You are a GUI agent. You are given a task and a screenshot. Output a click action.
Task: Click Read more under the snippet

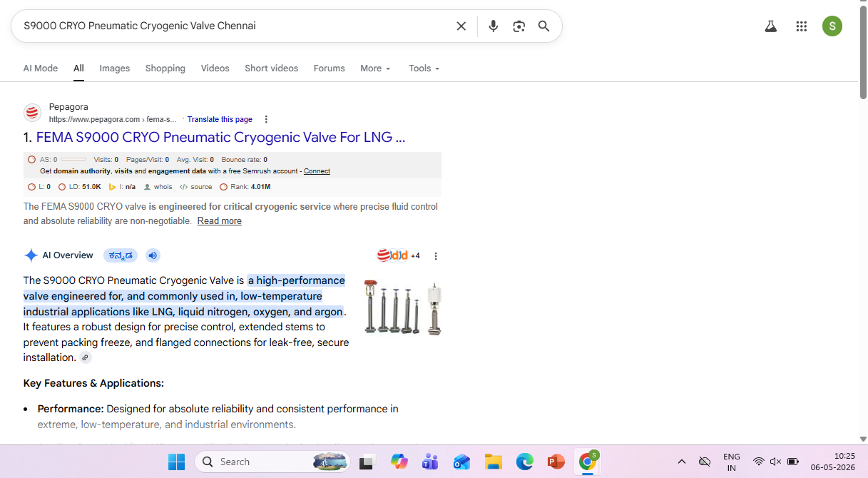(x=220, y=221)
